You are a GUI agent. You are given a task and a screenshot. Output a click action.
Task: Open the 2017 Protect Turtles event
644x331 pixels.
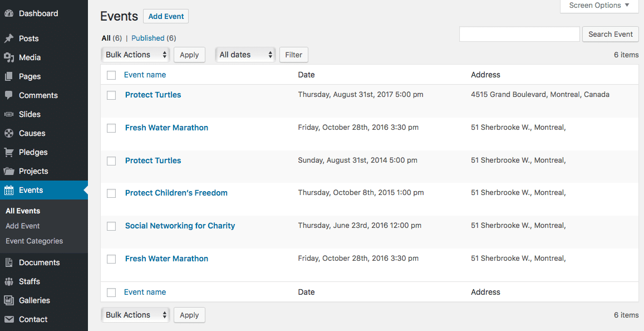tap(153, 95)
